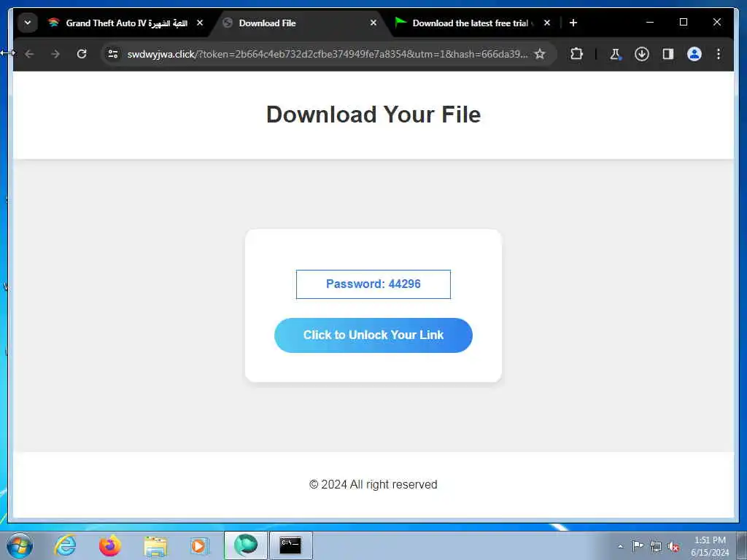The height and width of the screenshot is (560, 747).
Task: Click the Password: 44296 box
Action: click(x=373, y=284)
